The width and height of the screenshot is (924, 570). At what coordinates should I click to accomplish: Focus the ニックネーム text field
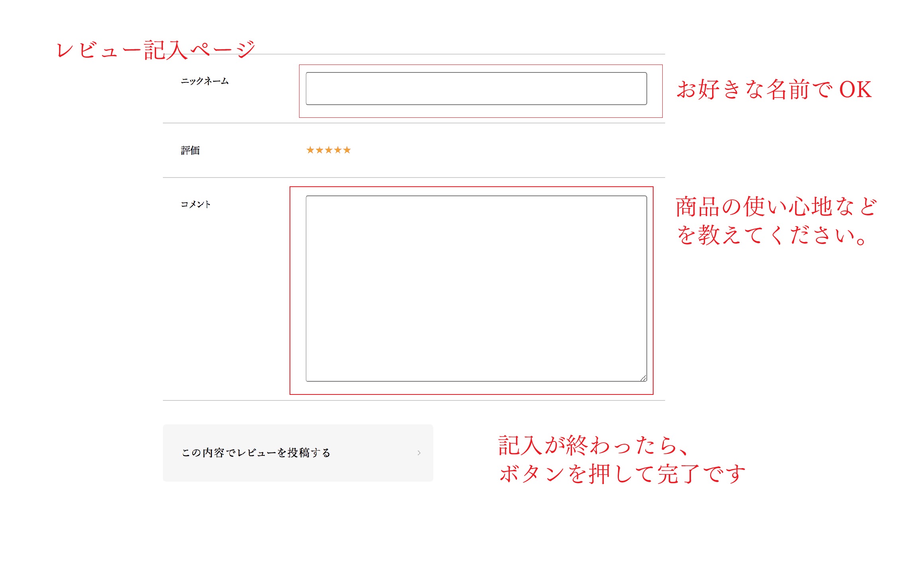coord(476,88)
